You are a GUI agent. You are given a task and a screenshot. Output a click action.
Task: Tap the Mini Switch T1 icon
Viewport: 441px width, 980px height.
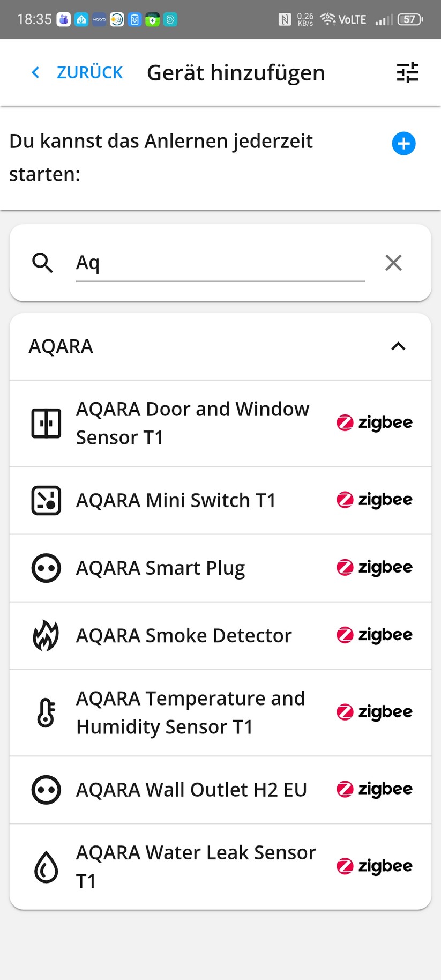click(x=46, y=500)
